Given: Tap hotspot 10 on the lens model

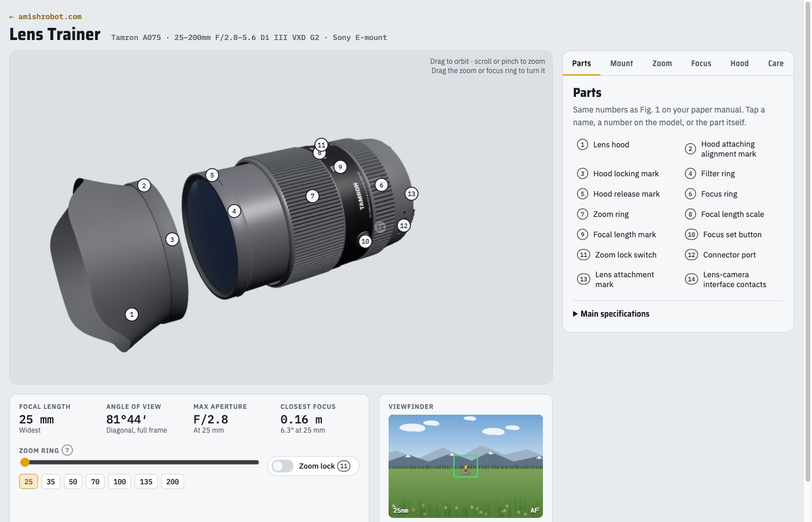Looking at the screenshot, I should (x=365, y=241).
